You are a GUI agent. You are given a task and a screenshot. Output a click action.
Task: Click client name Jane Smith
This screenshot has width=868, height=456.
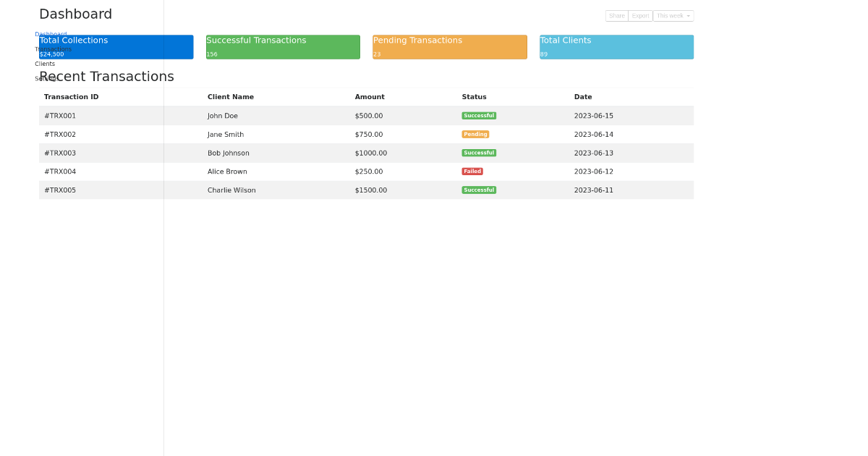pos(225,134)
